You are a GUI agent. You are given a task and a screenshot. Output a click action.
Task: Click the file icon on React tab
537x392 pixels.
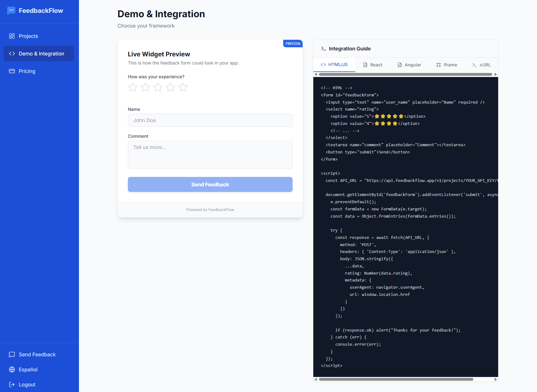coord(365,65)
